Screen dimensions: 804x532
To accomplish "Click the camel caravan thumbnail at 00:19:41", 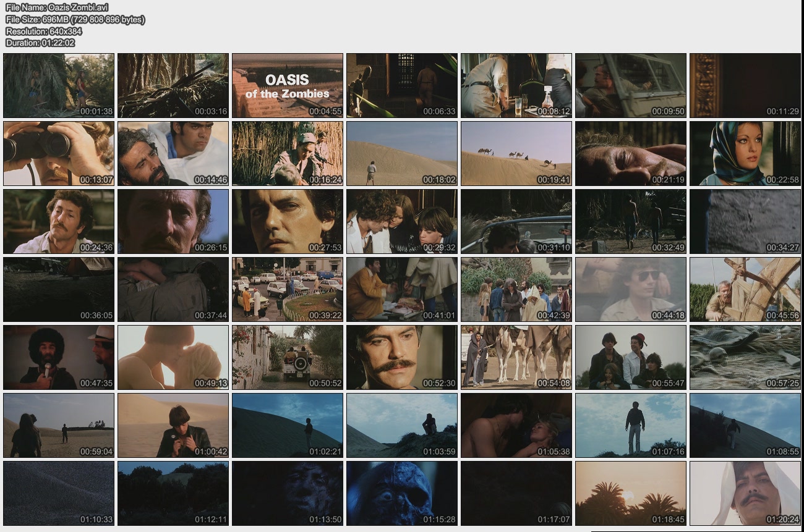I will [x=516, y=153].
